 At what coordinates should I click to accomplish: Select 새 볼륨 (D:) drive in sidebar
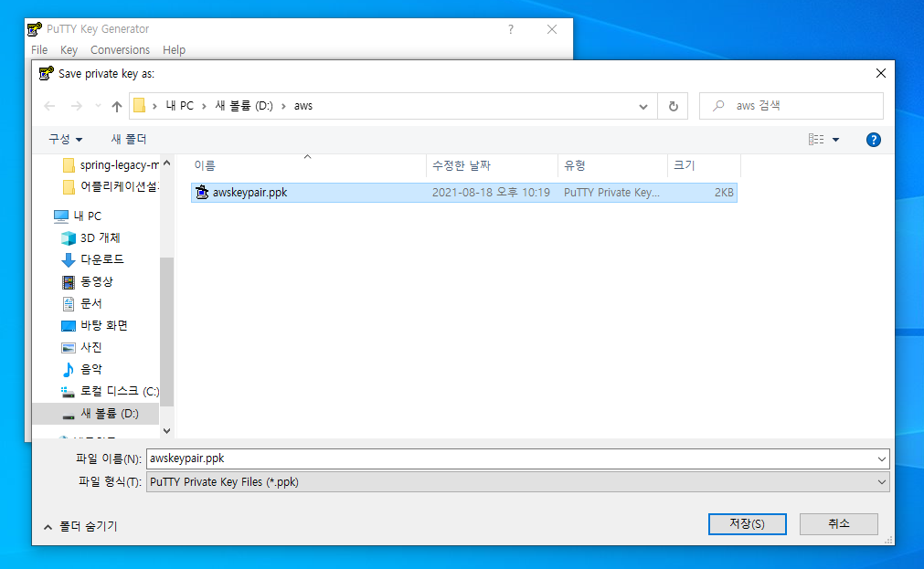pyautogui.click(x=95, y=414)
